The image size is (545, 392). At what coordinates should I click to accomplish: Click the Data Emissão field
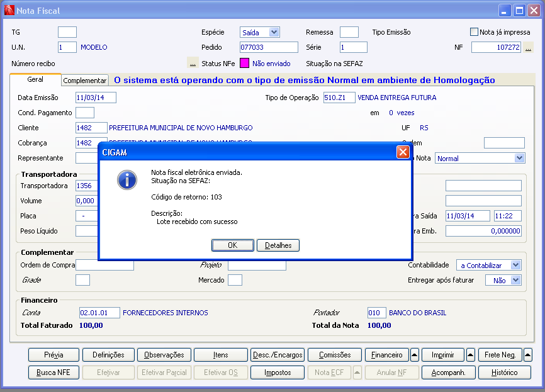(x=96, y=98)
